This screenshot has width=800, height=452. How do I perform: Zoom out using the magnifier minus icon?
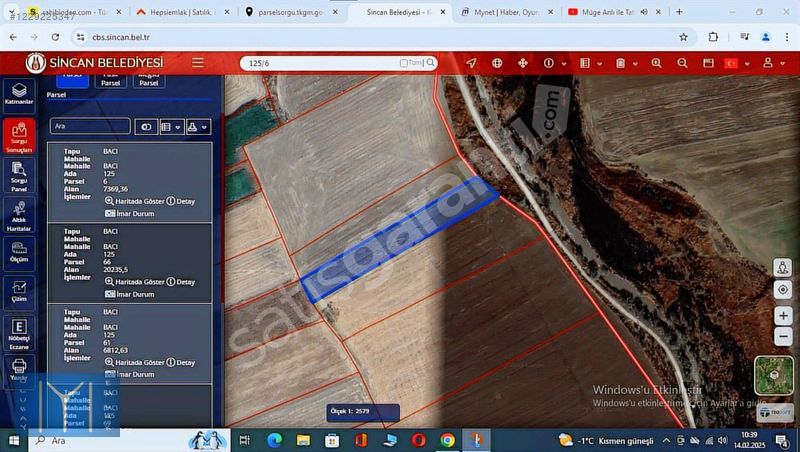click(682, 63)
